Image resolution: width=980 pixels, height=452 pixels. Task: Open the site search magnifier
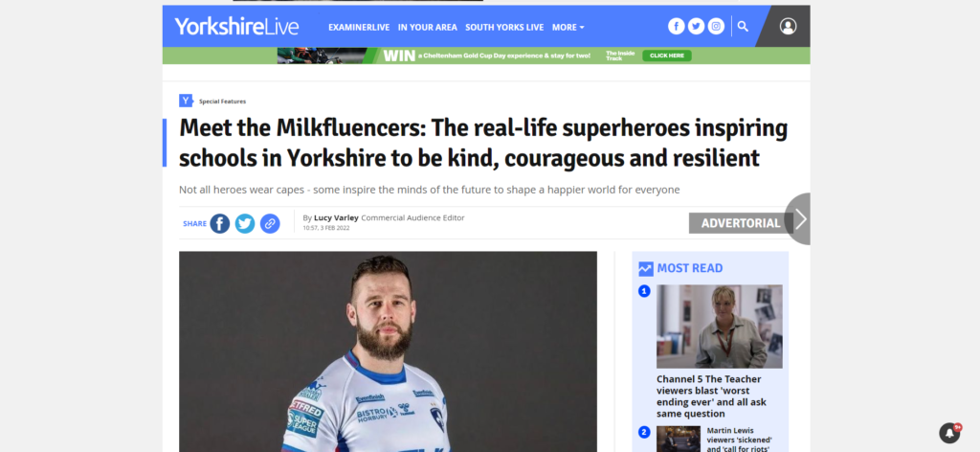pos(743,26)
